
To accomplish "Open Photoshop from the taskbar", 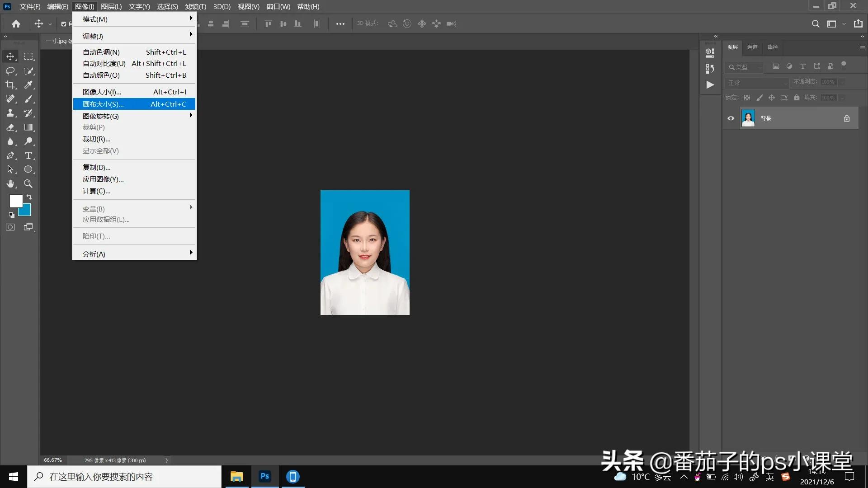I will click(x=264, y=476).
